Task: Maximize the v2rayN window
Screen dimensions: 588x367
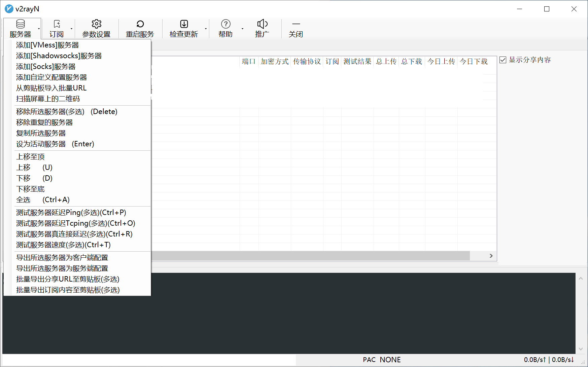Action: pyautogui.click(x=547, y=9)
